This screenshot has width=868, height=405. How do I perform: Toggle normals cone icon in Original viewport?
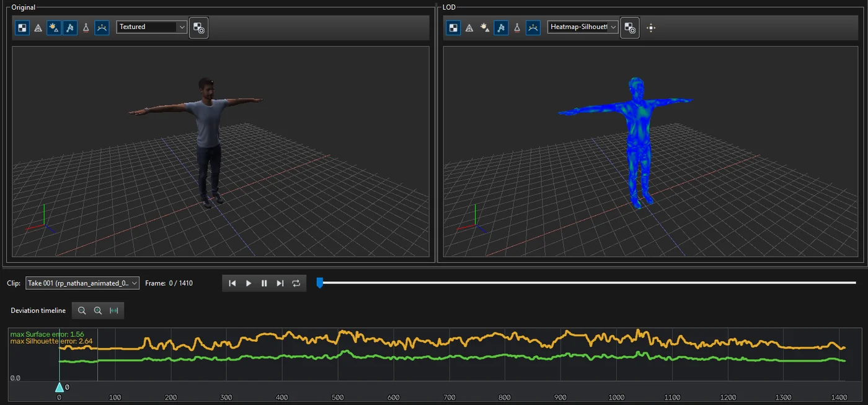point(86,28)
